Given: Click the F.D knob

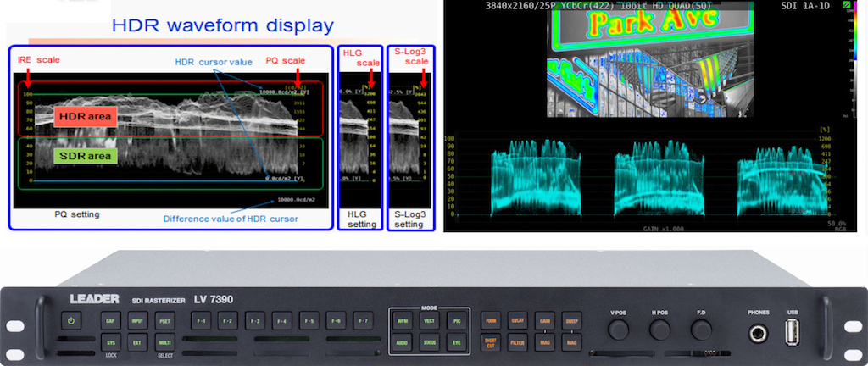Looking at the screenshot, I should 701,330.
